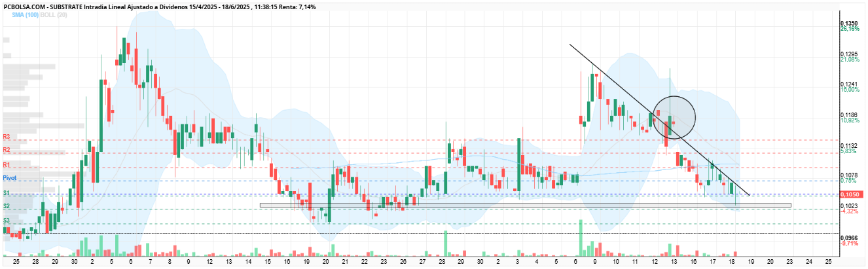Toggle the BOLL (20) indicator label

pos(53,15)
